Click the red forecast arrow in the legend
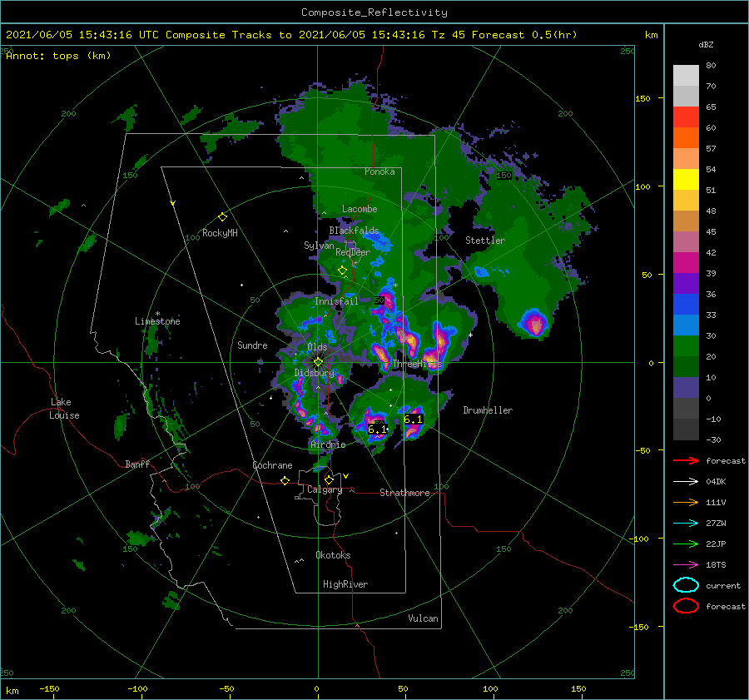This screenshot has width=749, height=700. (x=686, y=460)
